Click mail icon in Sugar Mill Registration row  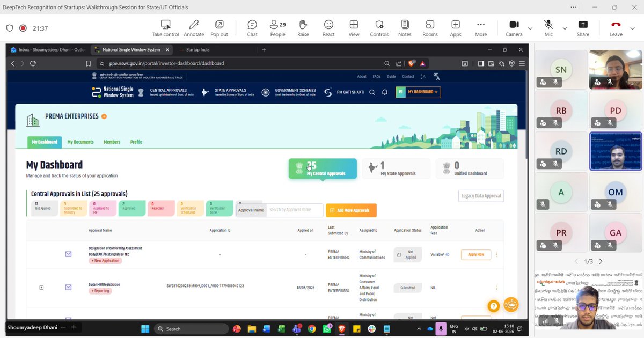[x=68, y=288]
